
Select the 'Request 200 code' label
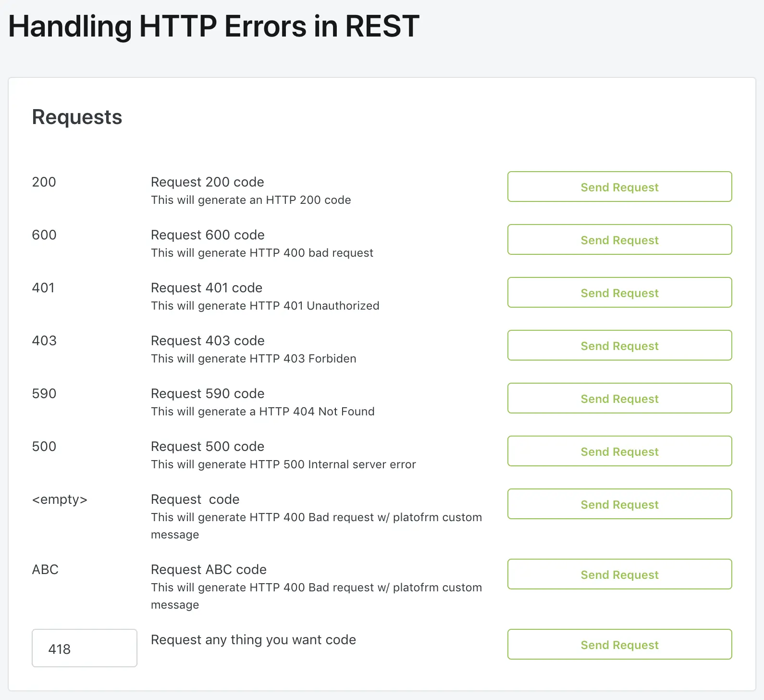(207, 182)
